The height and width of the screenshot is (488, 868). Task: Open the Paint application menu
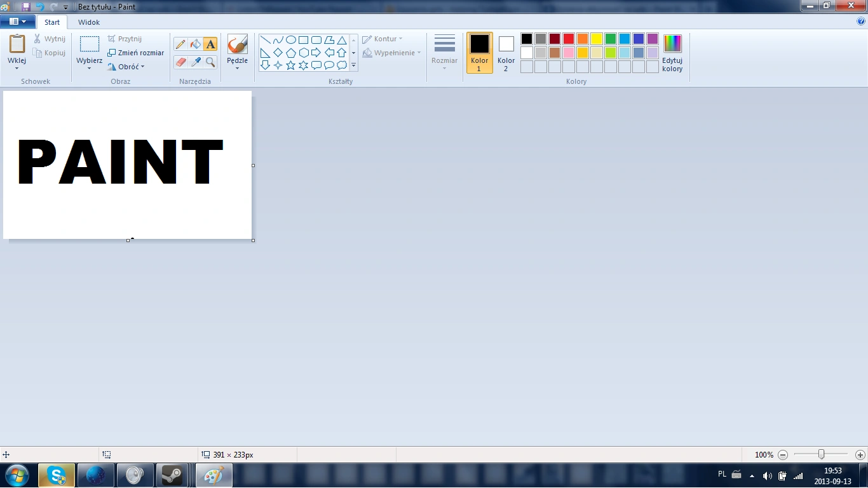[17, 21]
